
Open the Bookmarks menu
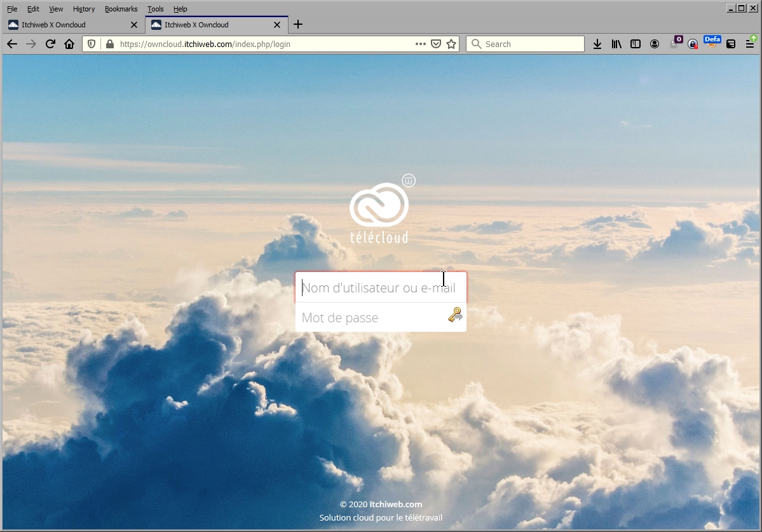pyautogui.click(x=121, y=9)
